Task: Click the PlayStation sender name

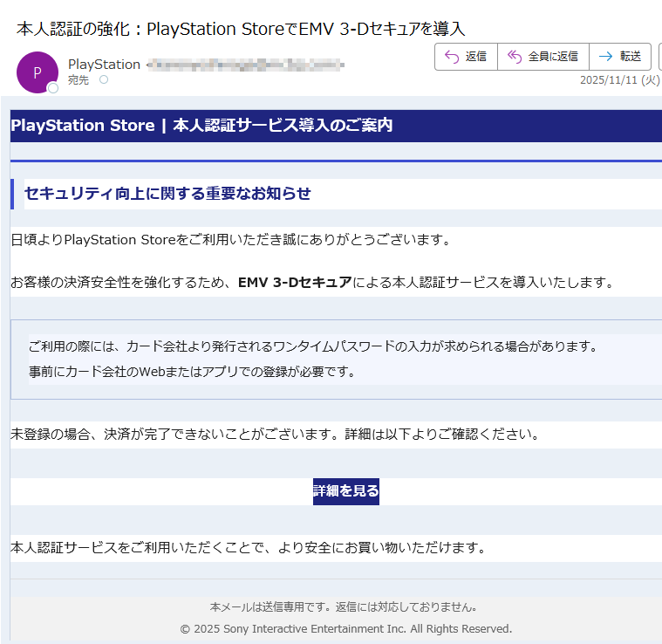Action: pyautogui.click(x=104, y=65)
